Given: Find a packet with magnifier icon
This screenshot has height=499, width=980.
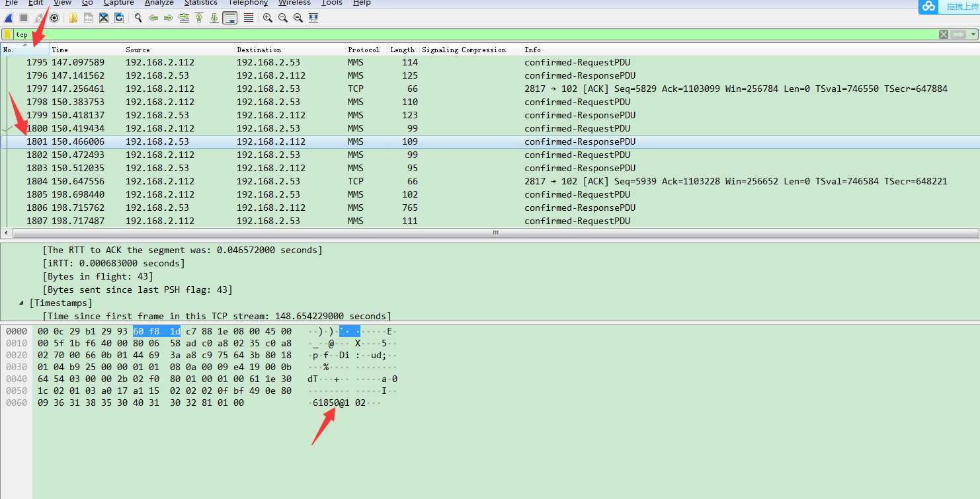Looking at the screenshot, I should coord(138,18).
